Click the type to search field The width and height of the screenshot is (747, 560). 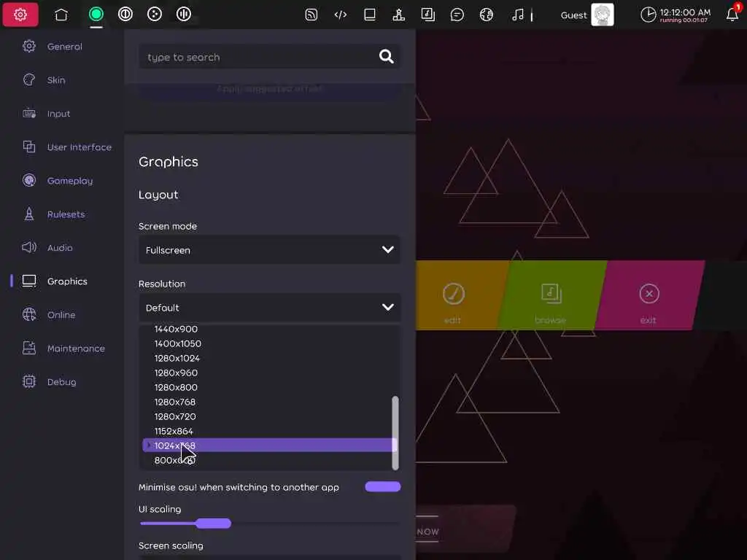coord(269,57)
